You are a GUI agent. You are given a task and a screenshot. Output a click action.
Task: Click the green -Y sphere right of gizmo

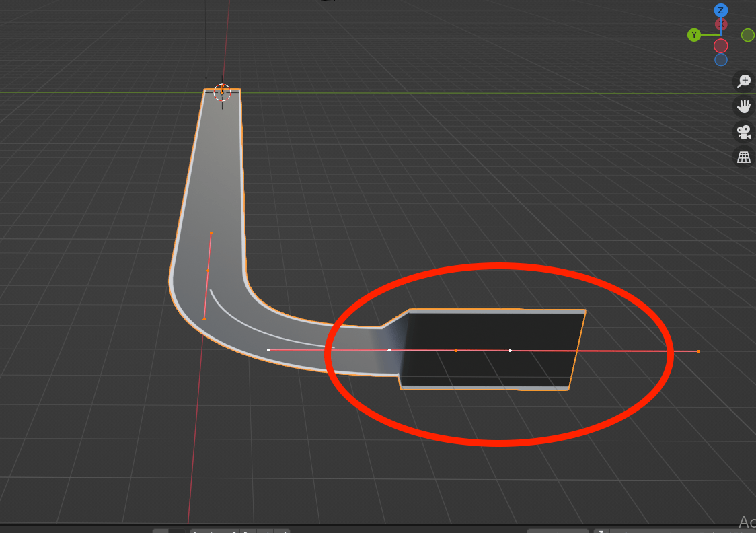click(x=749, y=34)
